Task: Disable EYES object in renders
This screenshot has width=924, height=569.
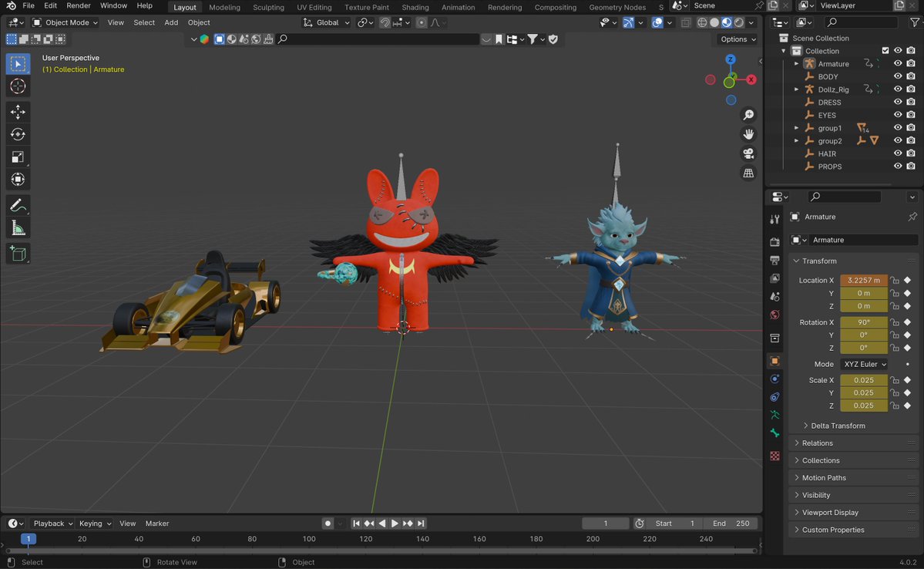Action: coord(911,115)
